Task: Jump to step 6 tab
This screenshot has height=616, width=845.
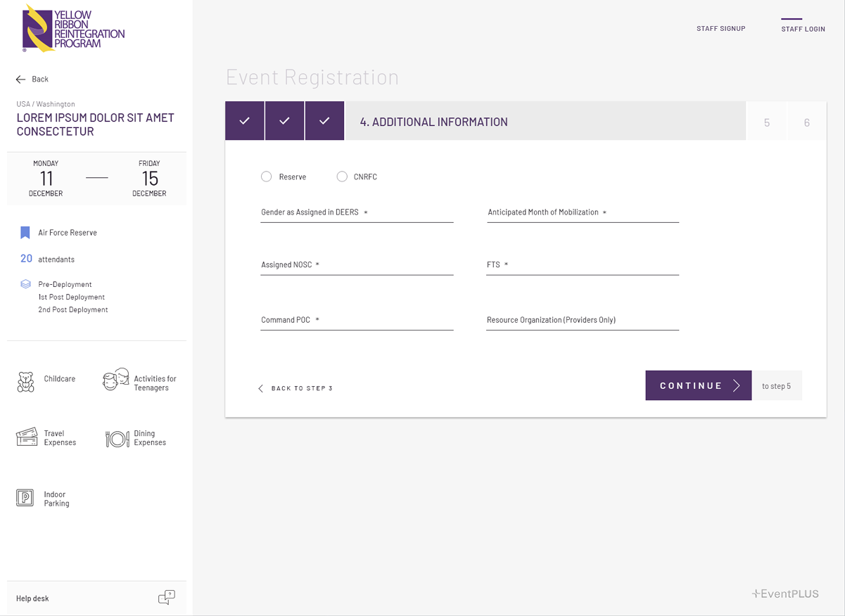Action: [807, 122]
